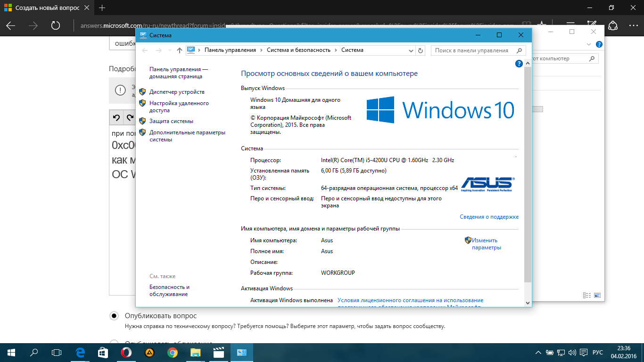Open Movies & TV clapperboard app

point(218,352)
